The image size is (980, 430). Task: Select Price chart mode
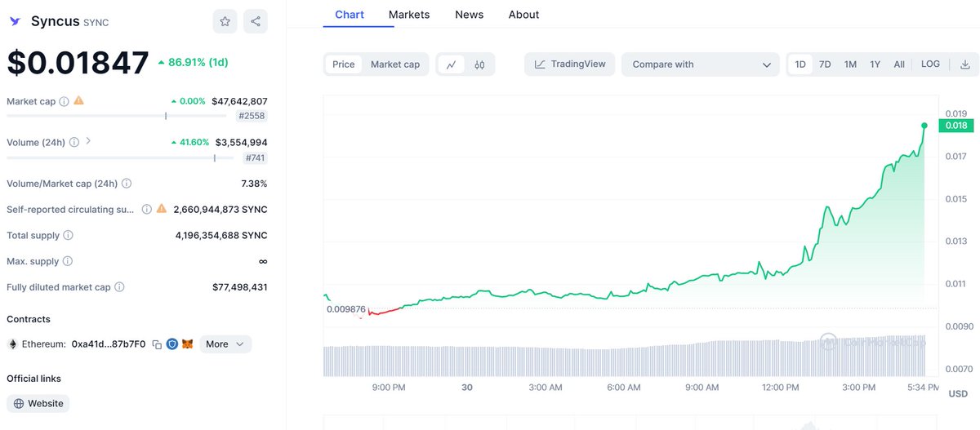click(344, 64)
